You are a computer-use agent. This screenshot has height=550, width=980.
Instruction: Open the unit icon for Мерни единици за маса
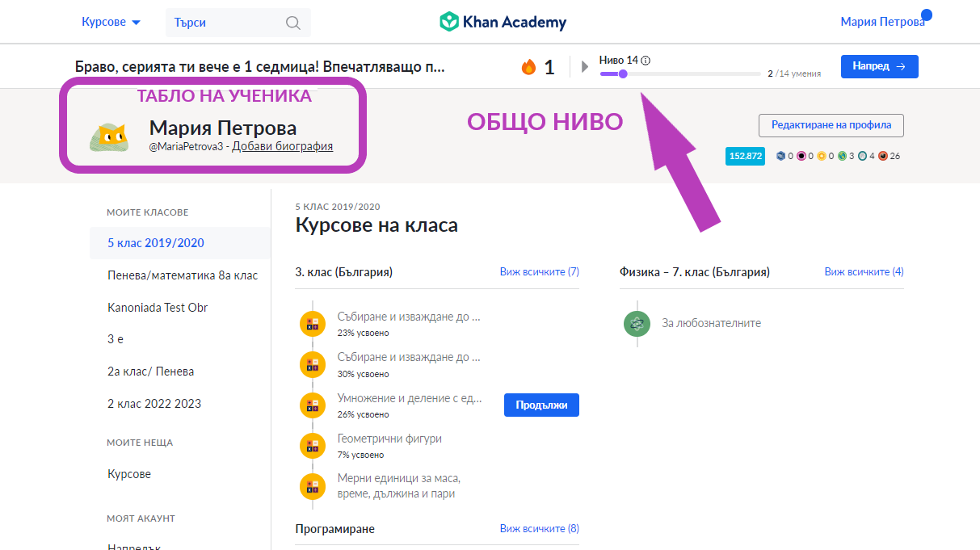click(313, 486)
